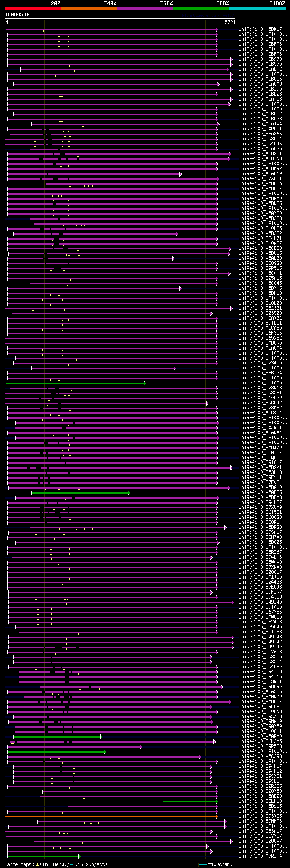This screenshot has width=290, height=868.
Task: Click hit label UniRef100_Q6F356
Action: pos(260,333)
